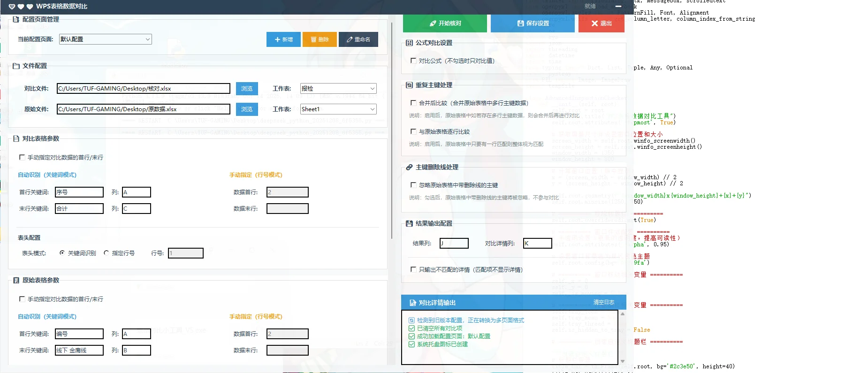The image size is (868, 373).
Task: Click the first heart icon in the title bar
Action: 12,7
